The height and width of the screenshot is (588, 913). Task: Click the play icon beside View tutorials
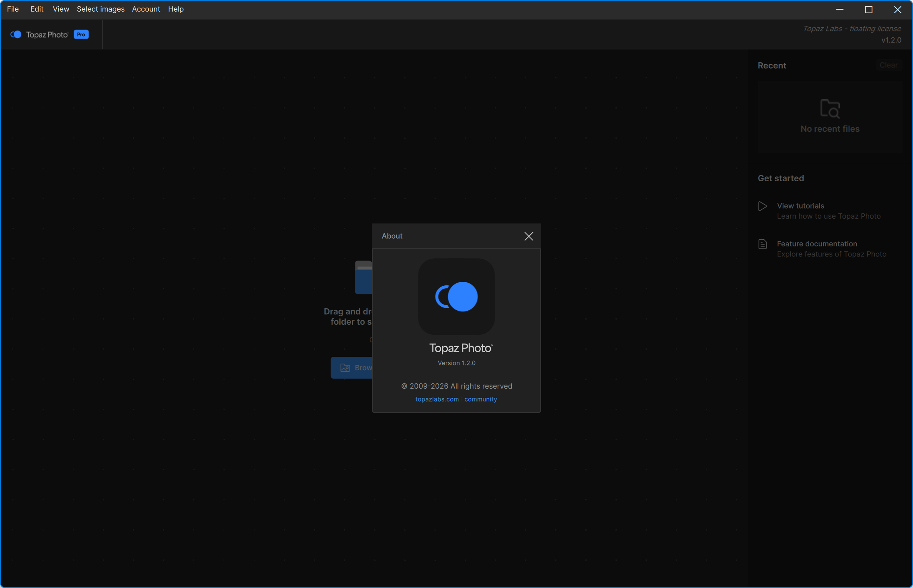762,206
